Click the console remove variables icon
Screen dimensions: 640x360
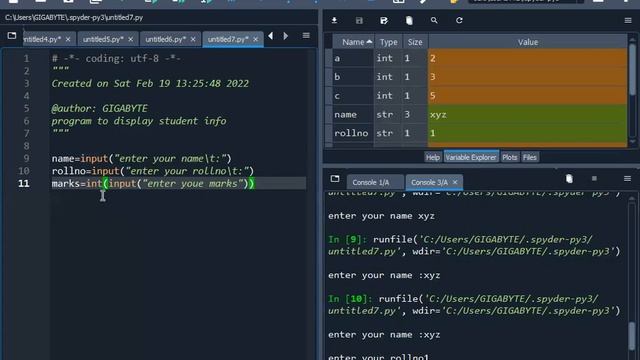[x=569, y=178]
